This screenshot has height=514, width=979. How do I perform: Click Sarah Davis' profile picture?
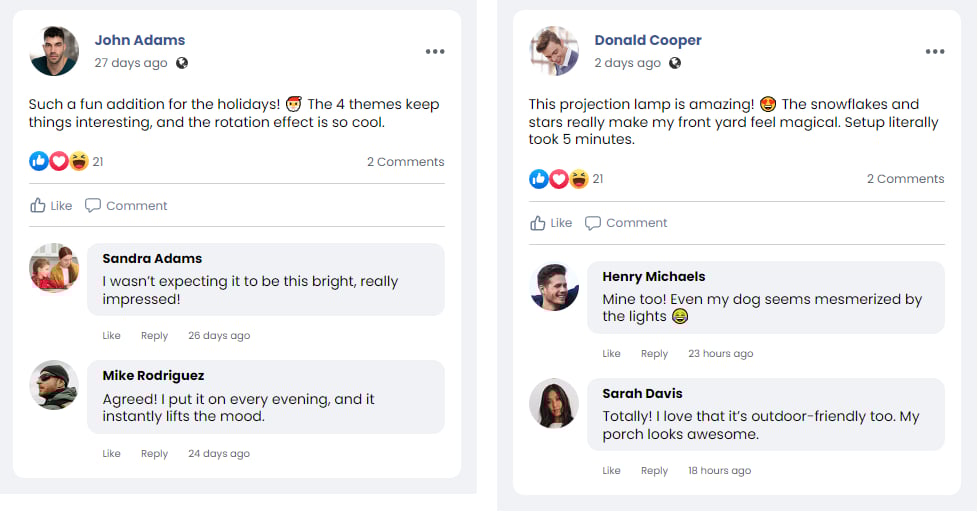click(x=554, y=403)
